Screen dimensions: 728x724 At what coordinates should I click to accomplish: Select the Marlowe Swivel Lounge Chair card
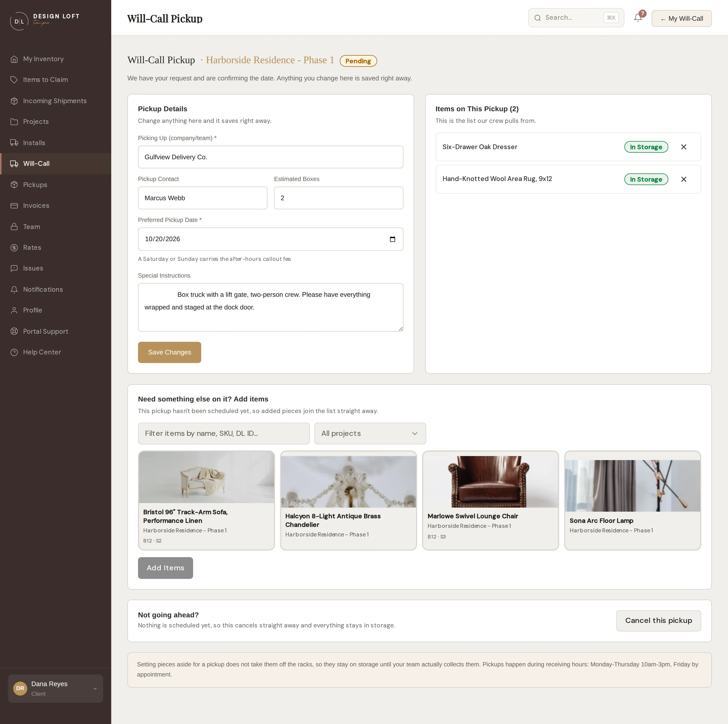pyautogui.click(x=490, y=501)
